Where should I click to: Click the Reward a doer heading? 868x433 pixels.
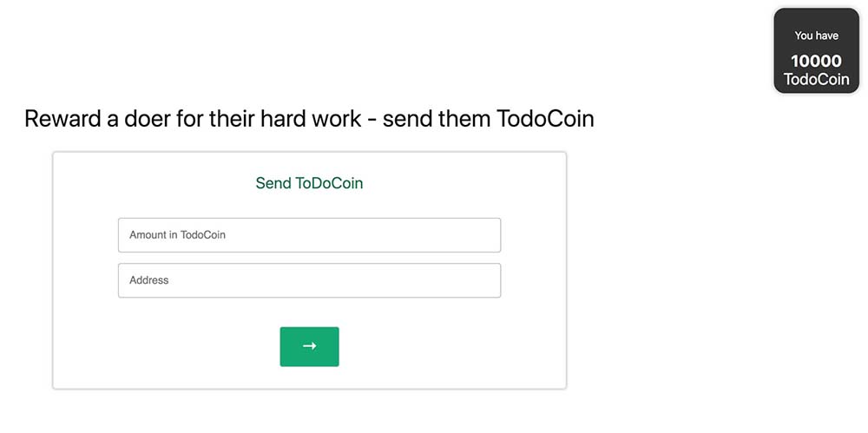[x=309, y=119]
